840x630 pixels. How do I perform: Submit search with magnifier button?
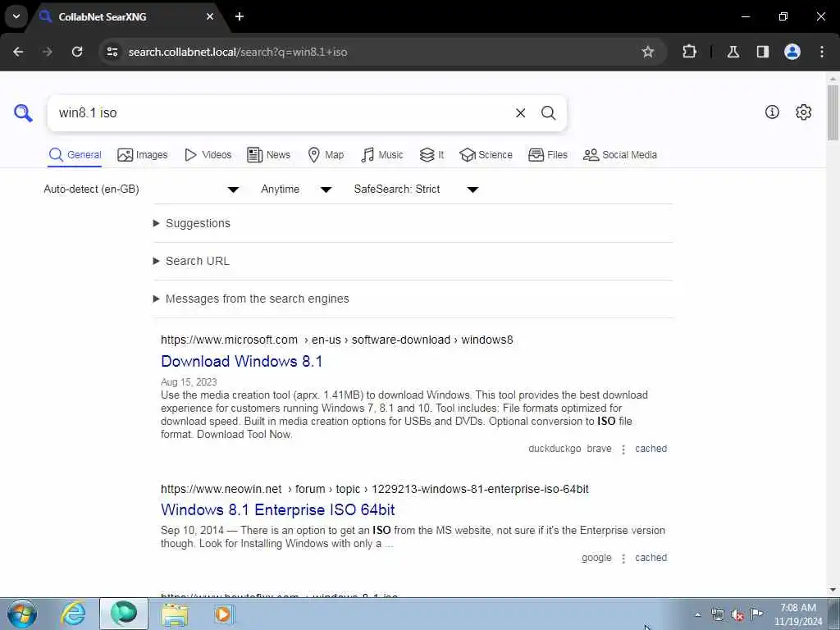click(x=548, y=113)
